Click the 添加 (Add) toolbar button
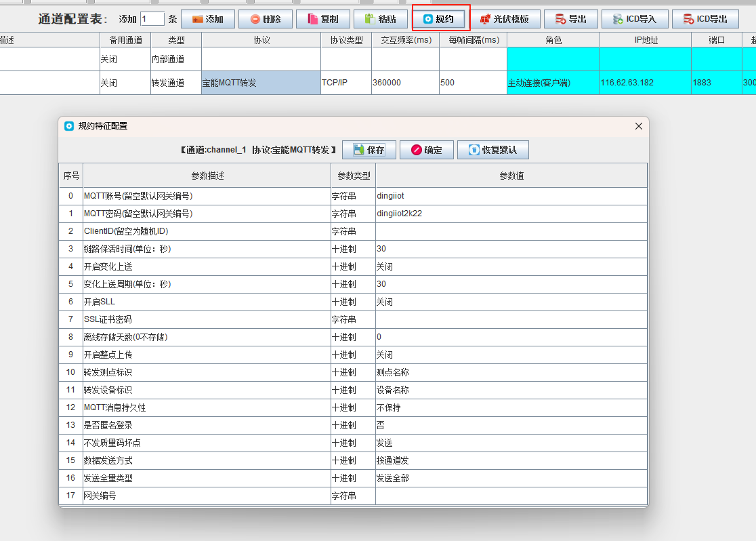756x541 pixels. click(x=207, y=19)
